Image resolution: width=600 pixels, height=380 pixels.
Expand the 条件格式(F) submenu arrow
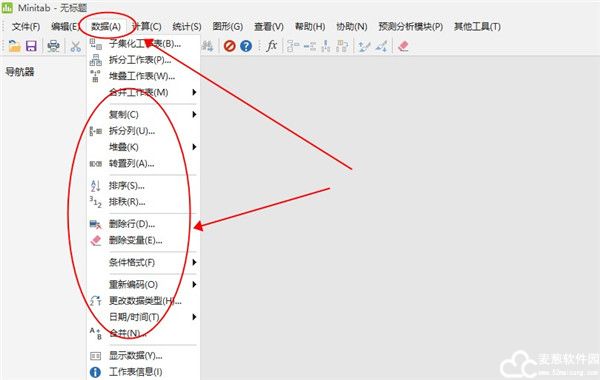tap(194, 263)
